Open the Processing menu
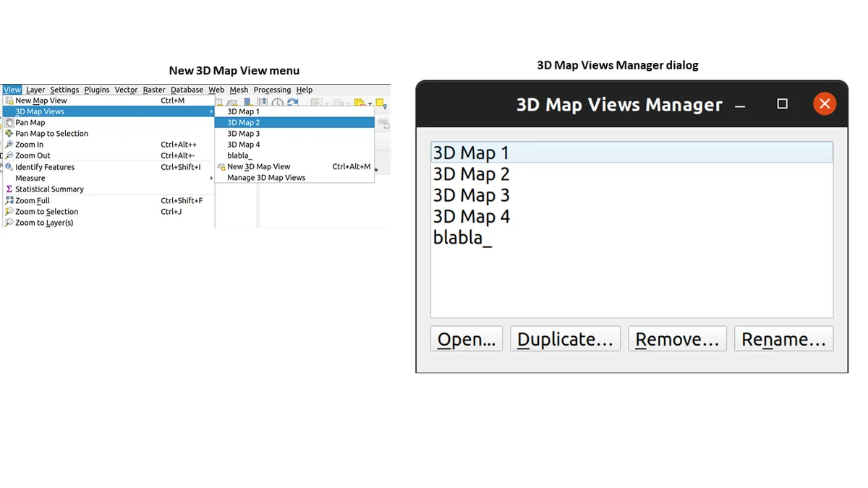The height and width of the screenshot is (488, 868). [272, 90]
